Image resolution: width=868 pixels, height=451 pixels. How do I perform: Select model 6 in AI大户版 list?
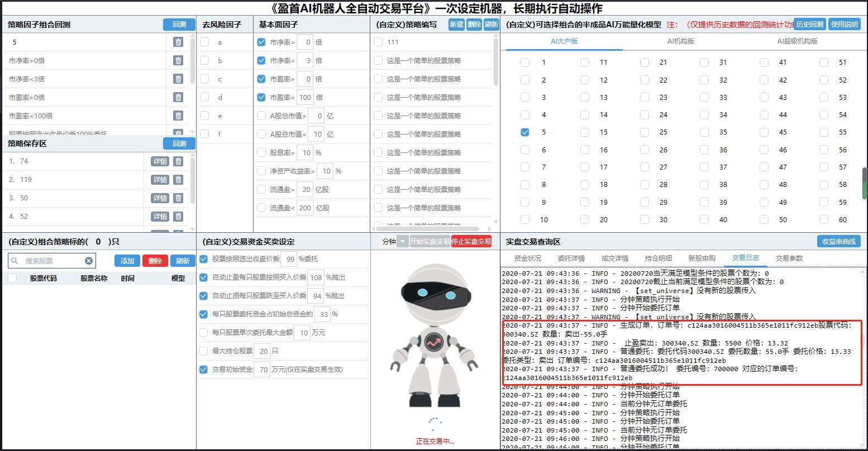click(x=525, y=150)
